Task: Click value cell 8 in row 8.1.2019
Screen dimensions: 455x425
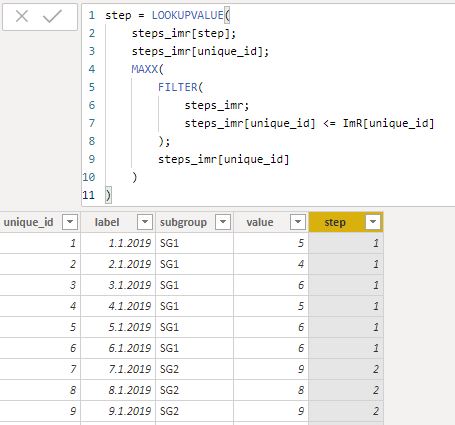Action: coord(271,390)
